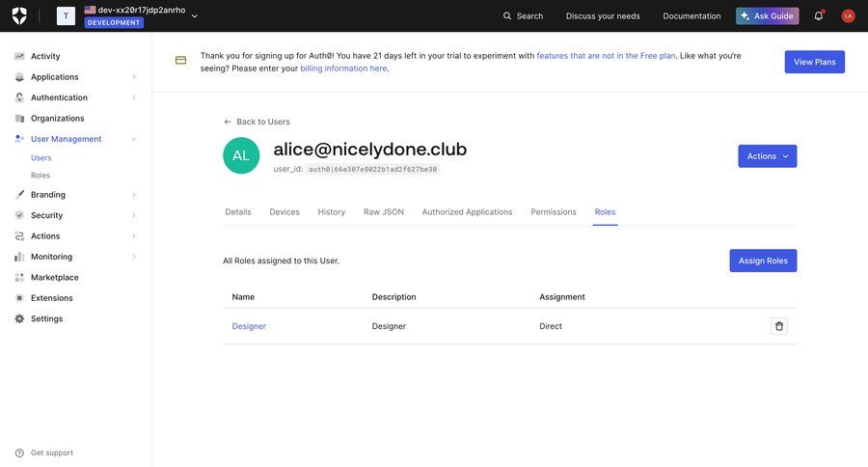Switch to the Devices tab

(285, 212)
